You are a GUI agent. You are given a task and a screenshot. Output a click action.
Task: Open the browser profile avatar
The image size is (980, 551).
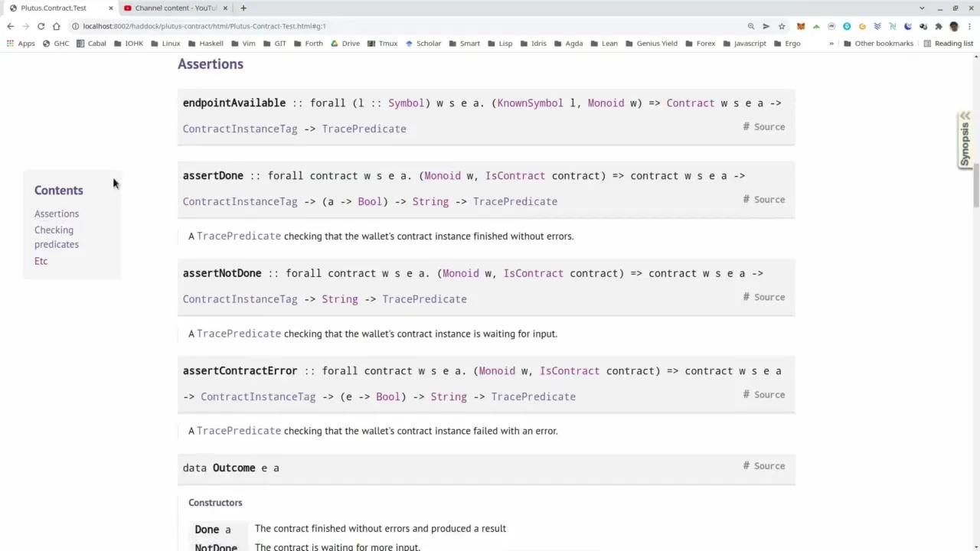[954, 25]
